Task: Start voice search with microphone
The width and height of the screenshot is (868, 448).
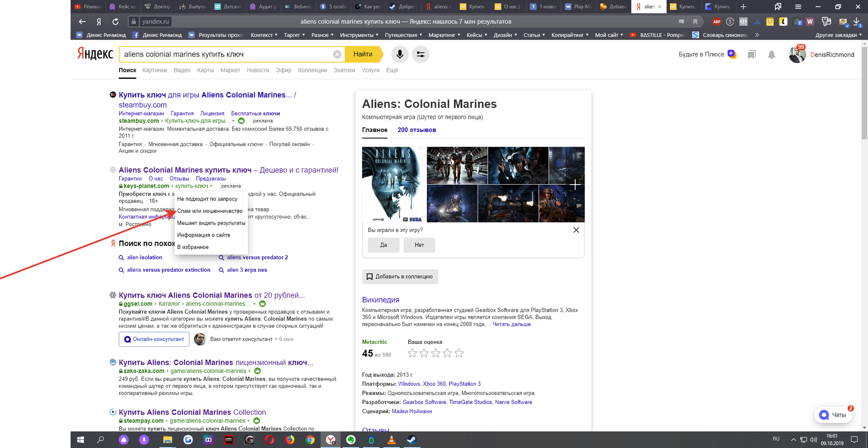Action: click(400, 54)
